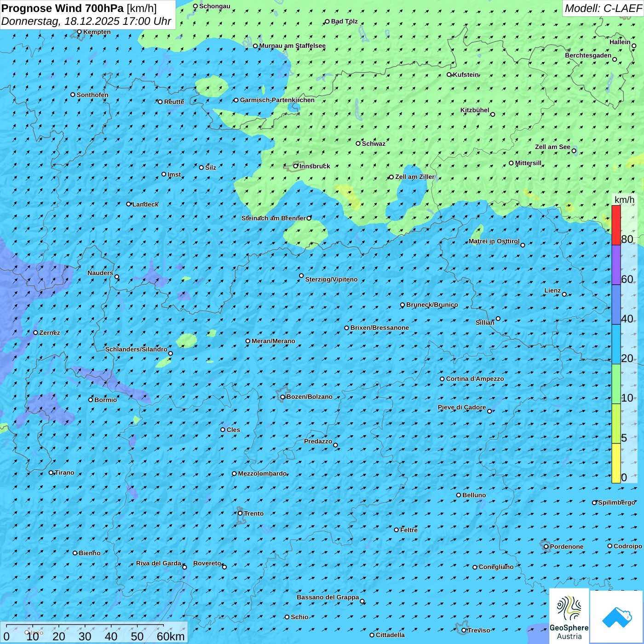Click the forecast date 'Donnerstag, 18.12.2025 17:00 Uhr'
Viewport: 644px width, 644px height.
[86, 21]
